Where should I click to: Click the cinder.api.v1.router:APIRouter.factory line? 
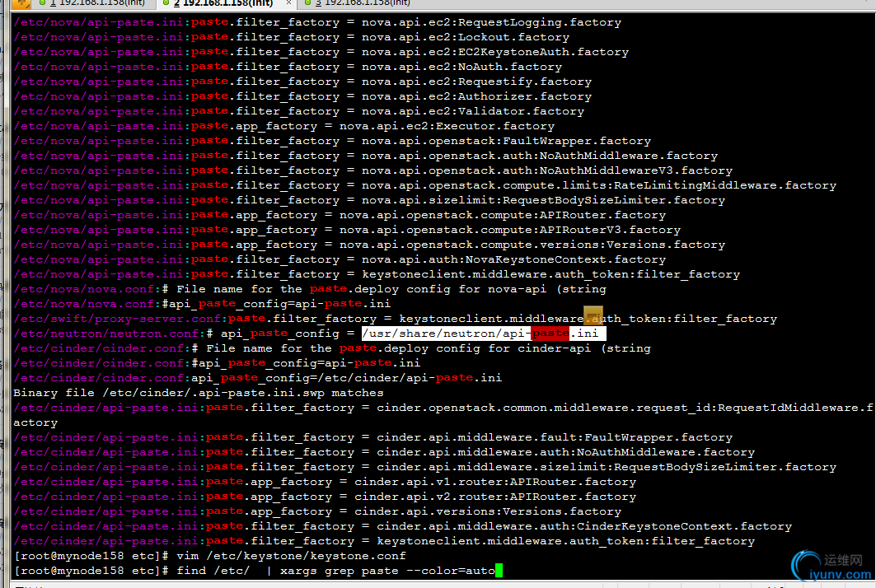[325, 482]
